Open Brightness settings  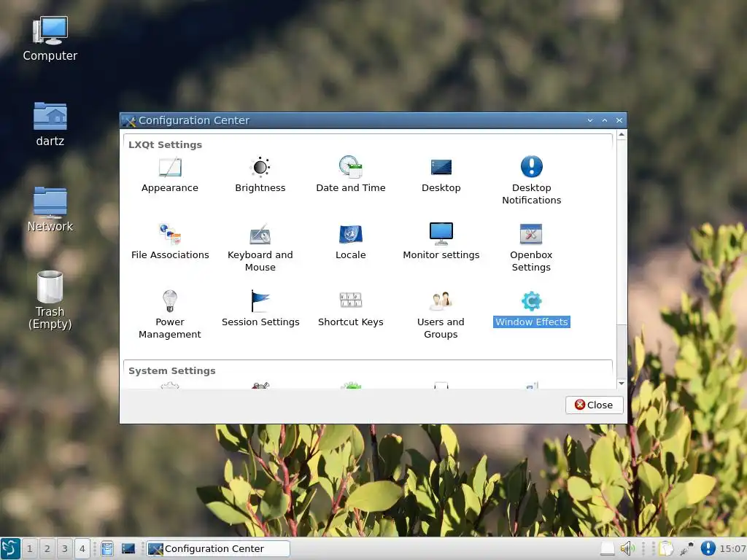point(260,175)
